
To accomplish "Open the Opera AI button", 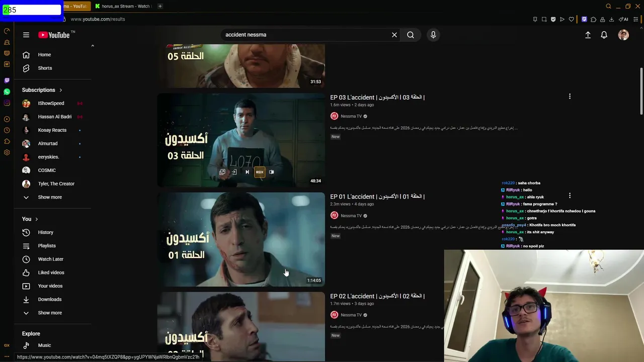I will pos(623,19).
